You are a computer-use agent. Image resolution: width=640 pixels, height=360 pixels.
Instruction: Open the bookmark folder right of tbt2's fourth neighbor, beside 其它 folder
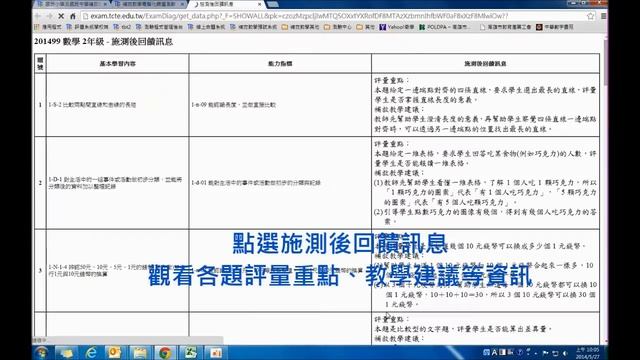tap(338, 27)
